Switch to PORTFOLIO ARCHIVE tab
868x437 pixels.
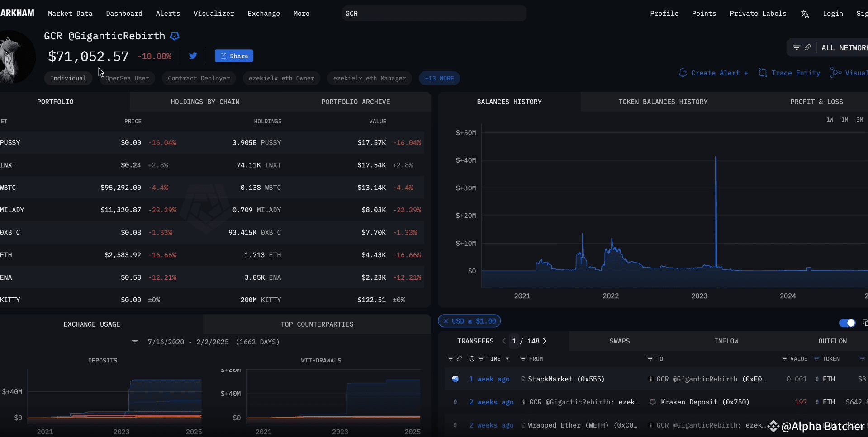point(356,102)
